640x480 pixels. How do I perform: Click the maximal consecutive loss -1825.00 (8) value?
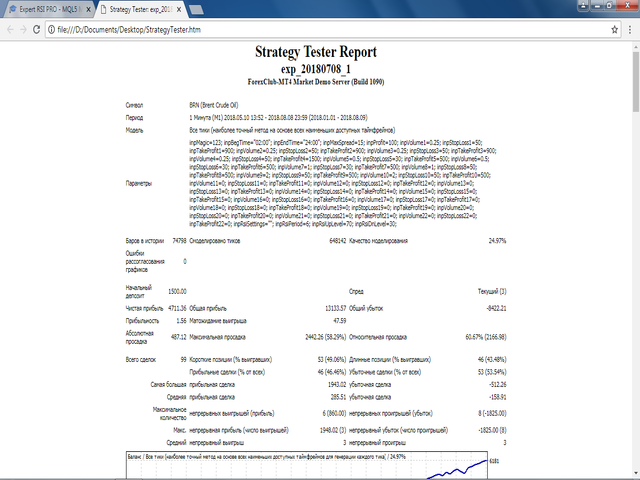pos(492,430)
